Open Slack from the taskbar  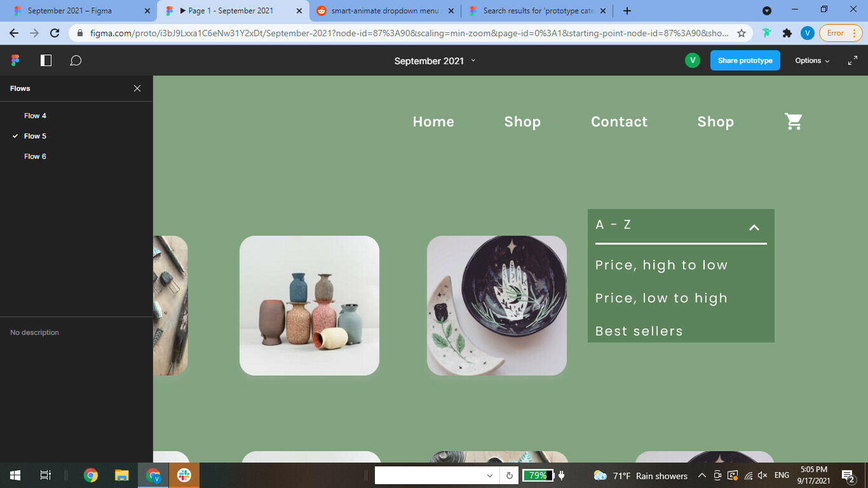click(184, 475)
